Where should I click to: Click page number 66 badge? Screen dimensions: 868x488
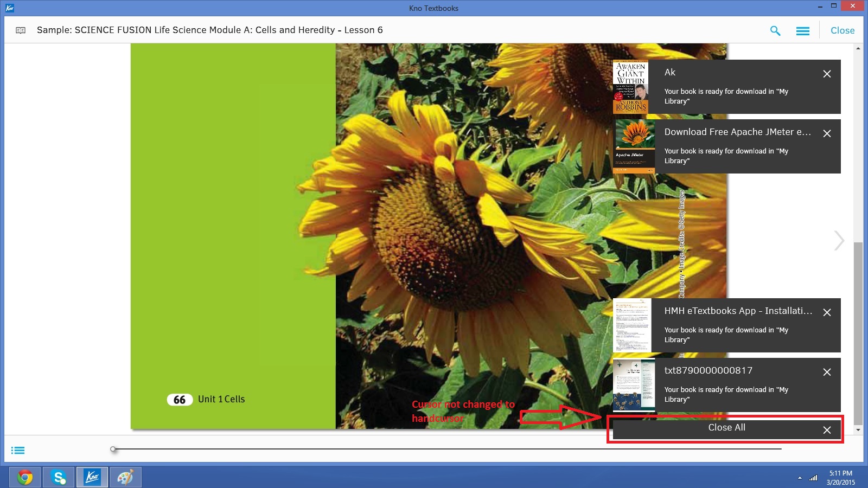point(180,400)
